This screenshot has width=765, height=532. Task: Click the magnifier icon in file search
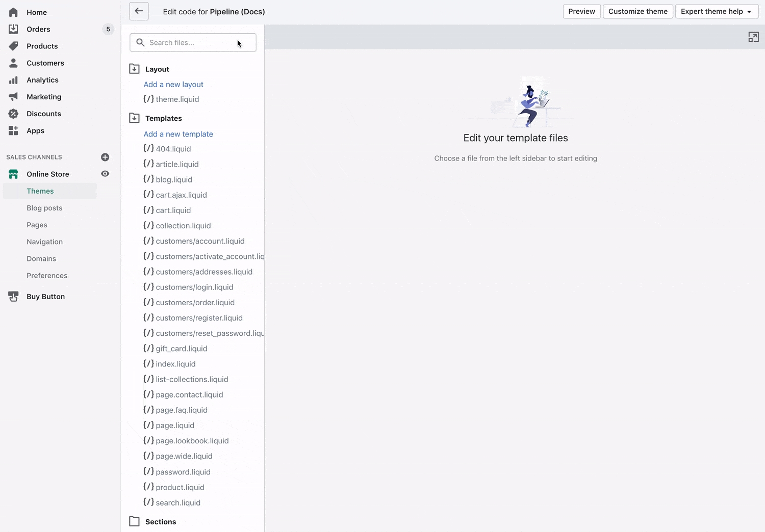tap(140, 42)
